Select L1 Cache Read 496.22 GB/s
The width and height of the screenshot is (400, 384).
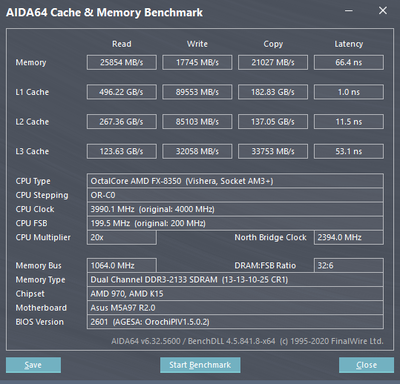122,92
